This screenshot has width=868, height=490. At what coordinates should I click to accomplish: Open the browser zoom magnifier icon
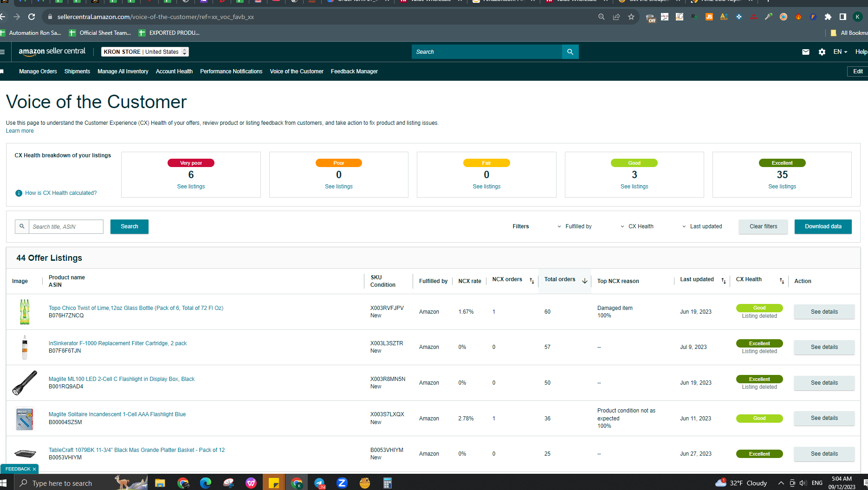[602, 17]
